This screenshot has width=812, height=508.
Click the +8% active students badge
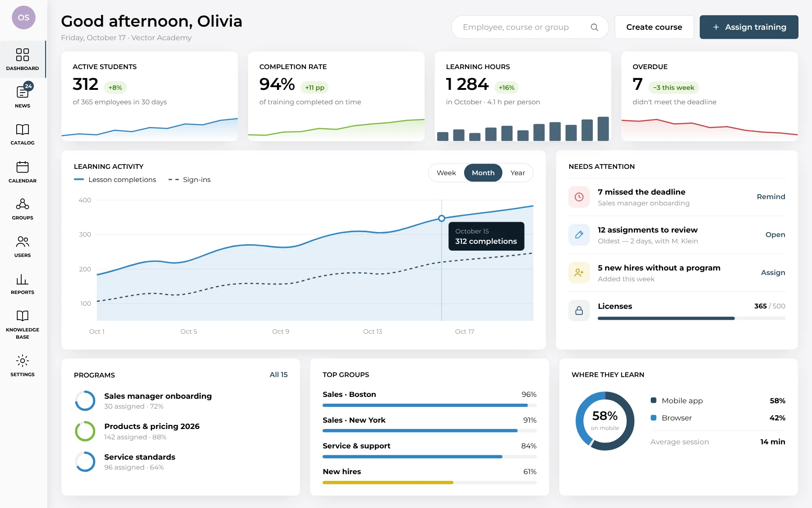coord(115,88)
